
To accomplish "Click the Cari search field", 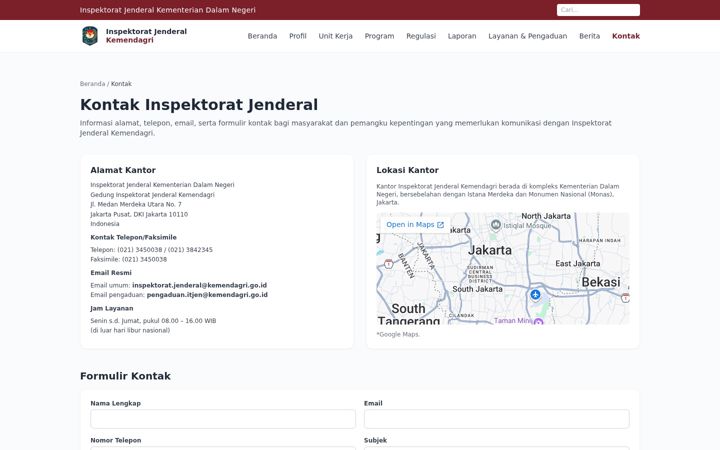I will coord(598,10).
